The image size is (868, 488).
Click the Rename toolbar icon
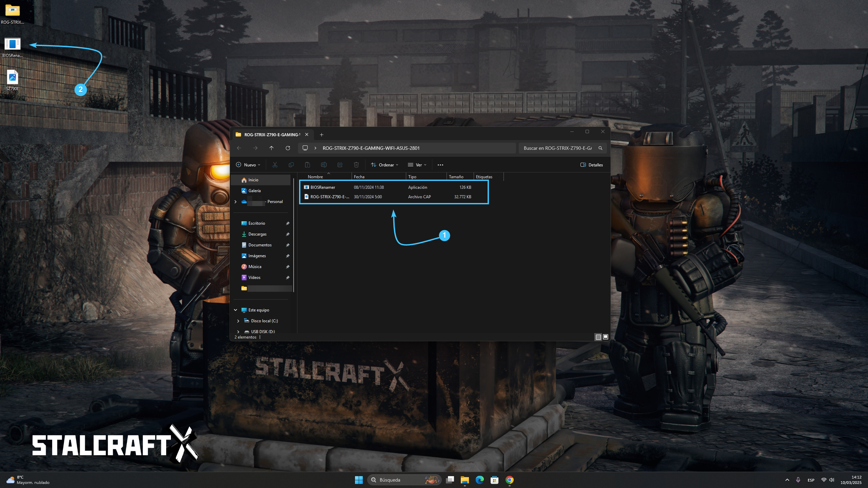pos(324,165)
